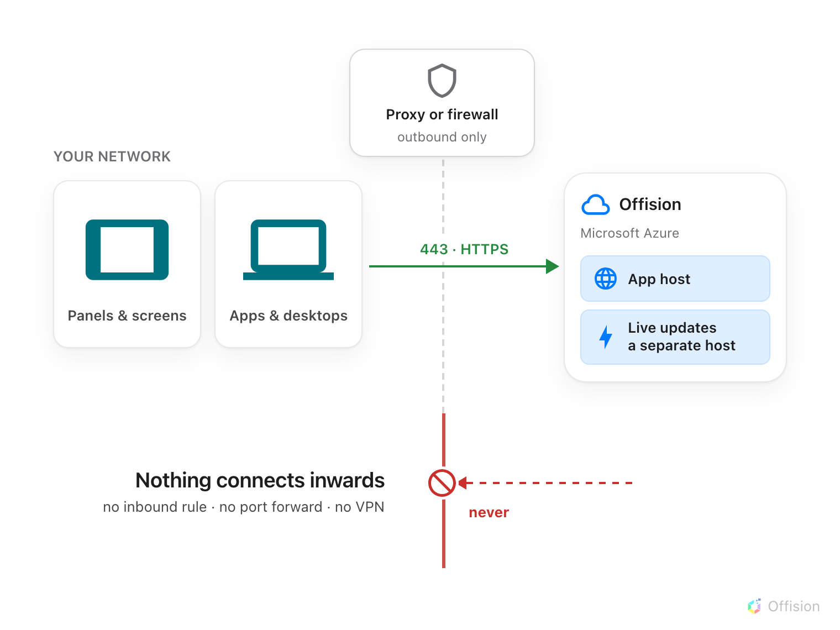Click the 'outbound only' text

tap(442, 137)
